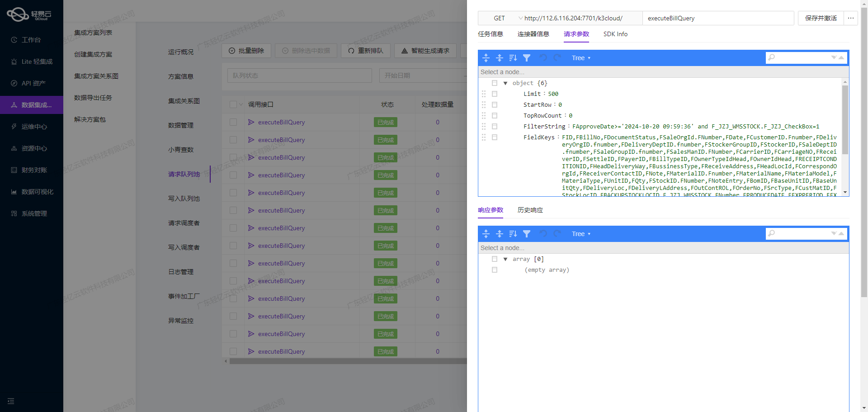Check the first executeBillQuery row checkbox
Screen dimensions: 868x412
(x=233, y=122)
